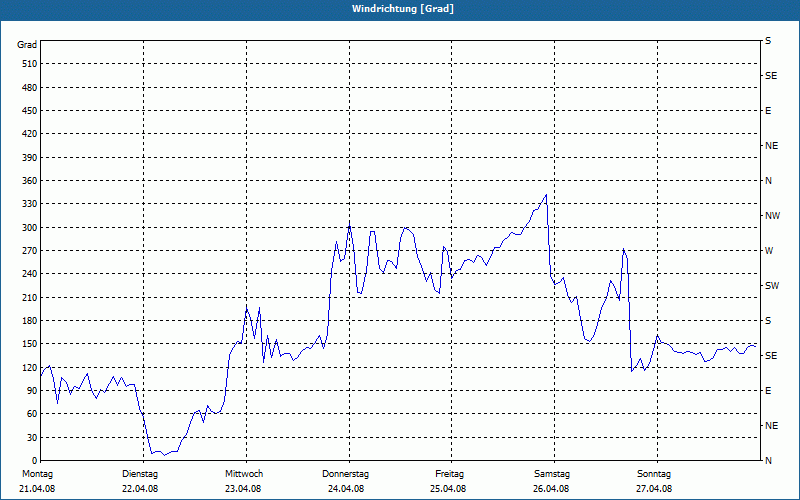Click the "60" y-axis tick label
Image resolution: width=800 pixels, height=500 pixels.
tap(32, 414)
